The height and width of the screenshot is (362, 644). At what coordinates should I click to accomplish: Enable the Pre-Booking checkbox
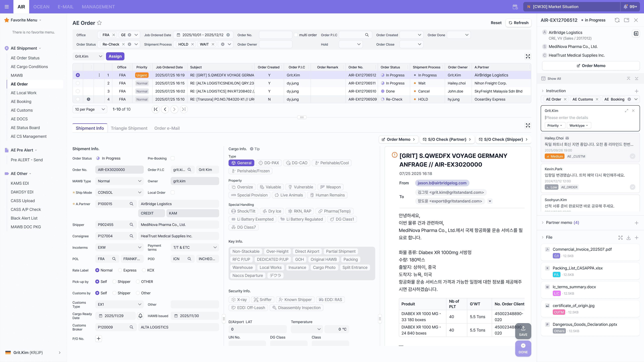(173, 158)
